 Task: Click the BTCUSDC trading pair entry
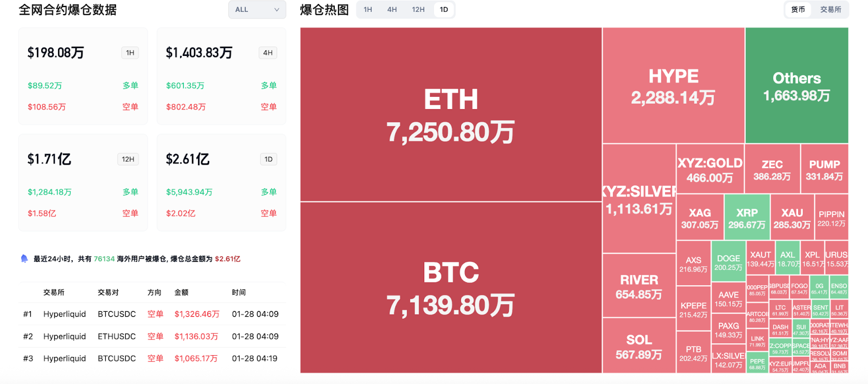(117, 313)
